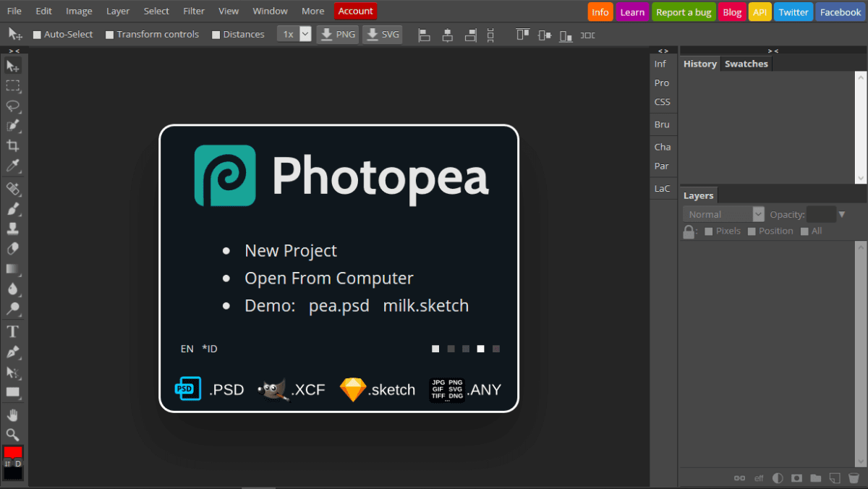868x489 pixels.
Task: Click the new folder icon in Layers
Action: [x=815, y=478]
